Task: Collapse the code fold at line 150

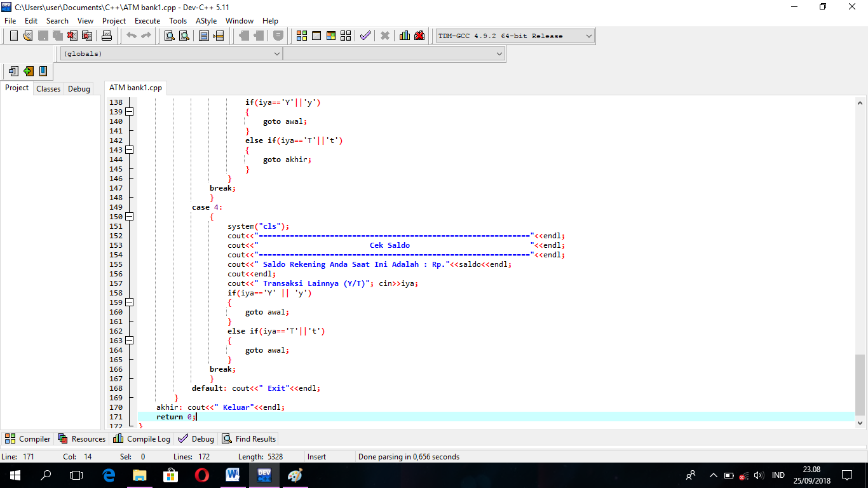Action: [129, 216]
